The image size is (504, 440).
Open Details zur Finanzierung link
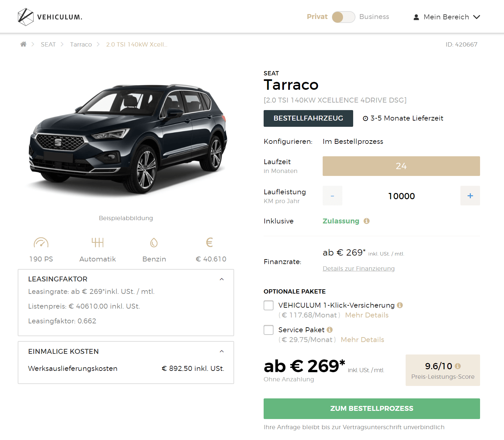pyautogui.click(x=358, y=269)
